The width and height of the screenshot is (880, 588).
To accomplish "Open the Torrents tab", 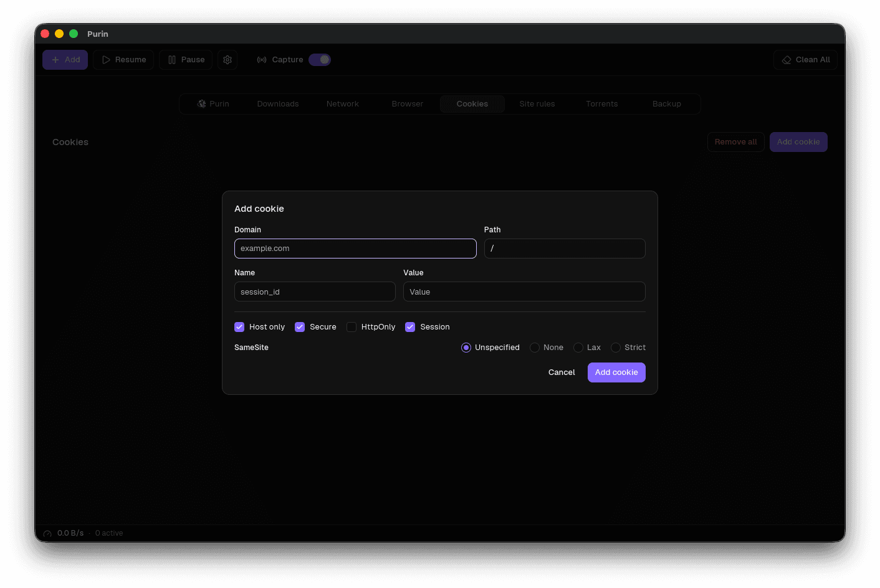I will pos(602,104).
